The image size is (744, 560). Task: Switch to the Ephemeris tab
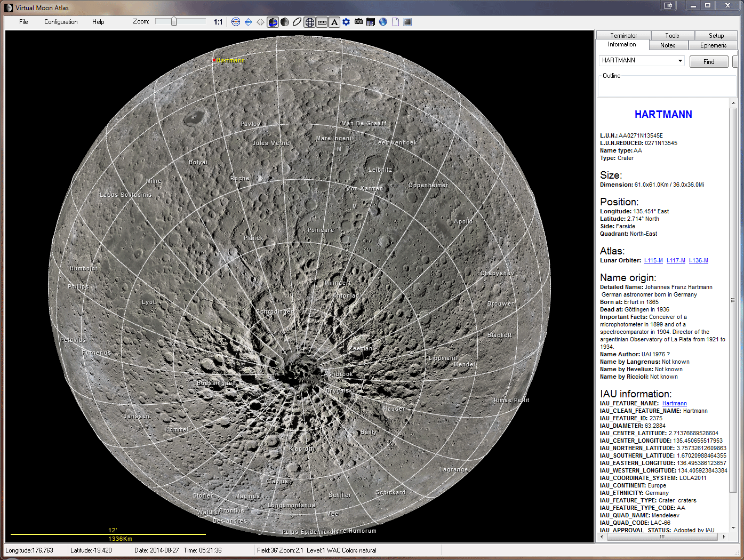[x=713, y=45]
